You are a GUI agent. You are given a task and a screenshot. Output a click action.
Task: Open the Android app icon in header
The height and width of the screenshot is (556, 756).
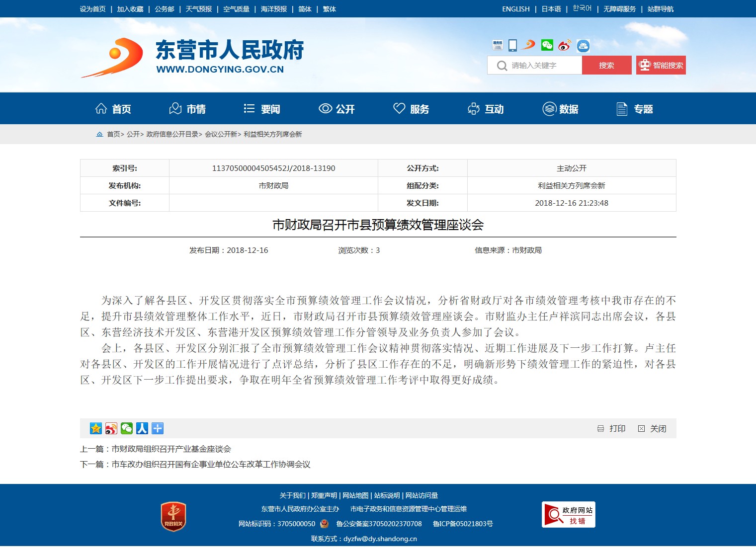point(583,46)
